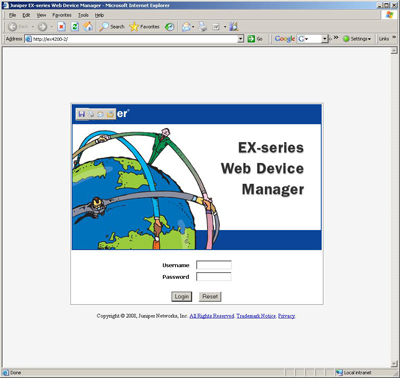
Task: Focus the Username input field
Action: click(214, 265)
